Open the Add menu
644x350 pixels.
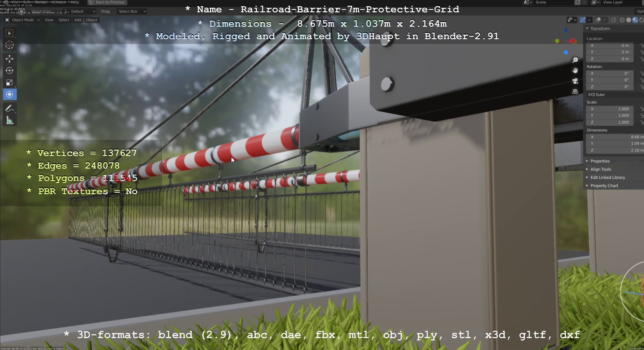click(77, 20)
